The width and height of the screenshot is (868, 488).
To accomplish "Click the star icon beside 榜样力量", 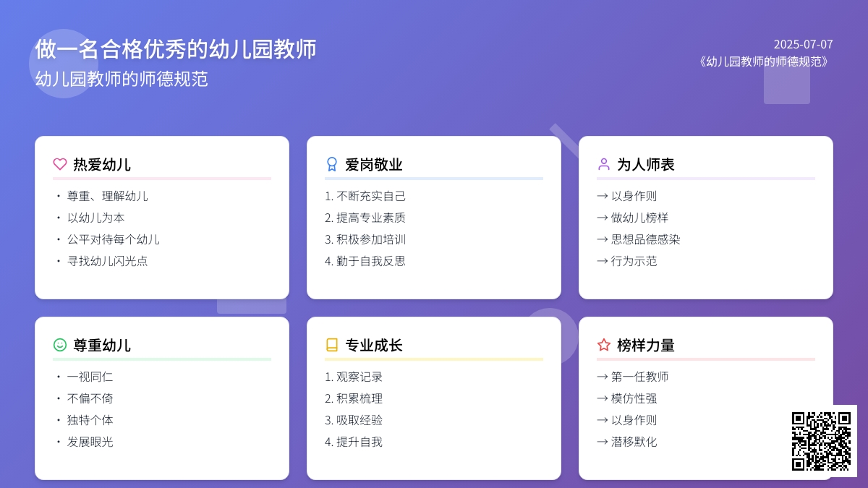I will click(604, 345).
